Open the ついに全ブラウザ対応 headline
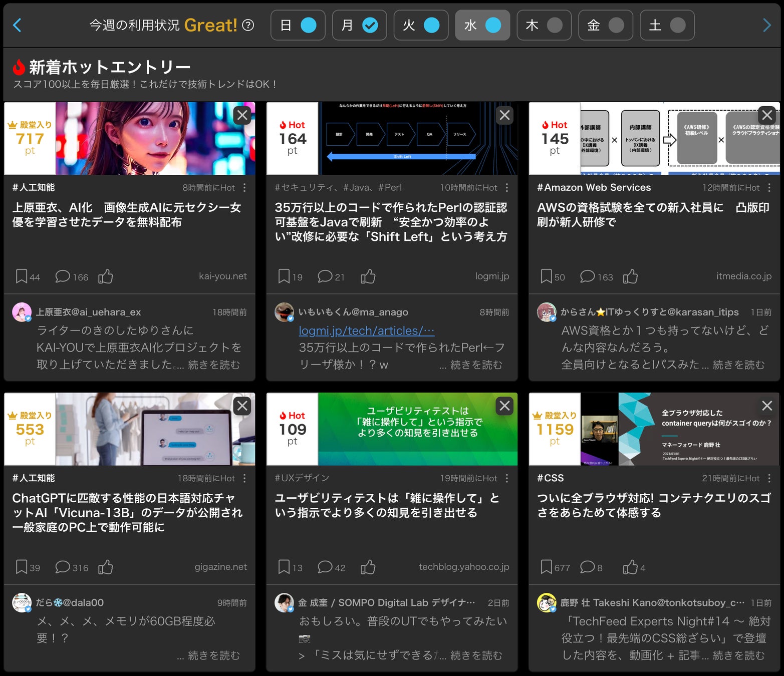Screen dimensions: 784x676 [654, 505]
